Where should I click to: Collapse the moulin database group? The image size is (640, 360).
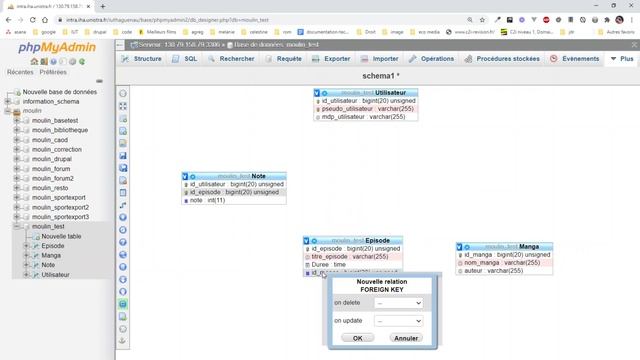[7, 111]
